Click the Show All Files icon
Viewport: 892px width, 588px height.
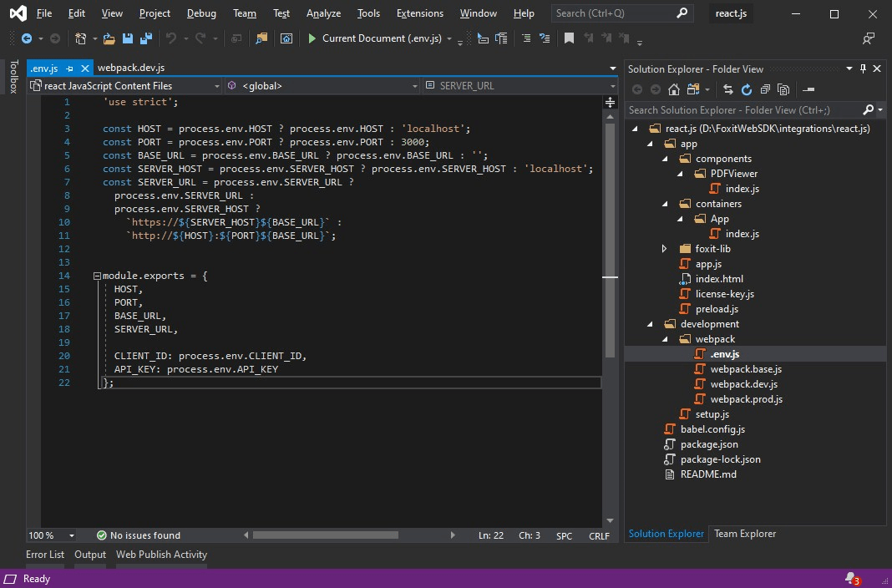point(783,89)
